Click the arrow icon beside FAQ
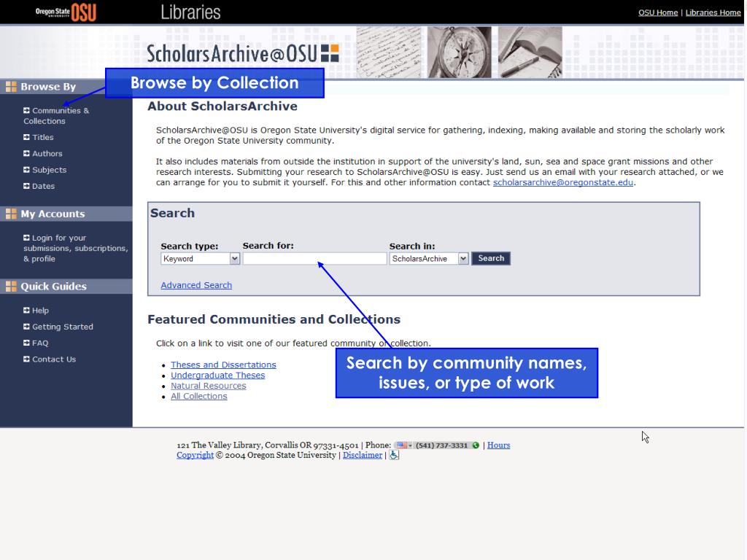This screenshot has height=560, width=747. [26, 343]
